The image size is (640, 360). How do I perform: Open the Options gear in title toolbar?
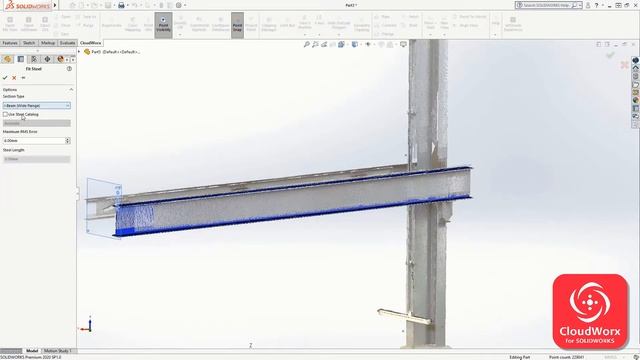179,5
